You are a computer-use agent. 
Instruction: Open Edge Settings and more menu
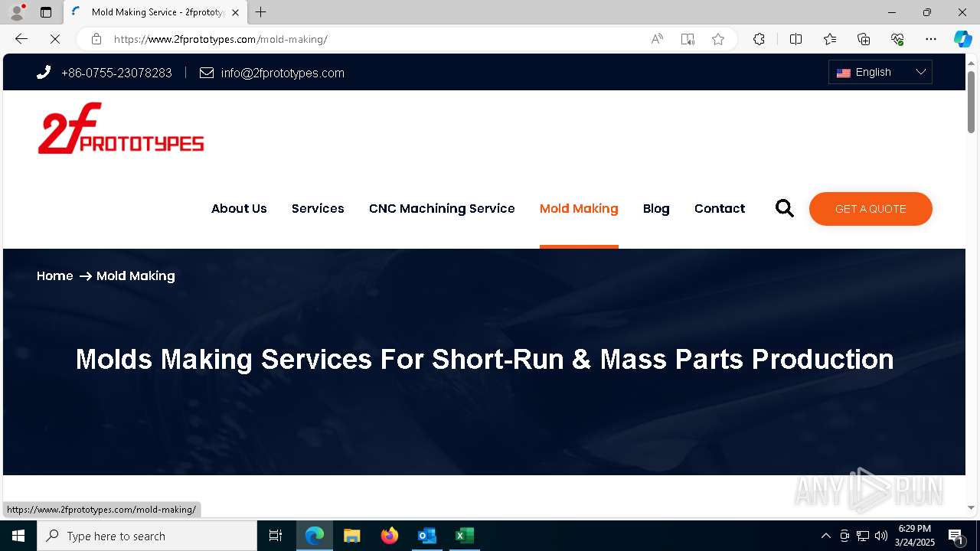pos(931,39)
